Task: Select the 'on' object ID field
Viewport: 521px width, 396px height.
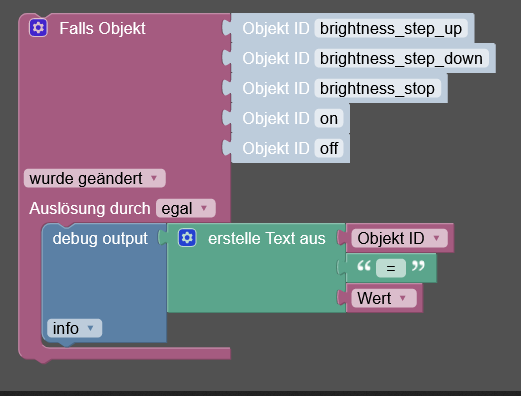Action: pos(329,119)
